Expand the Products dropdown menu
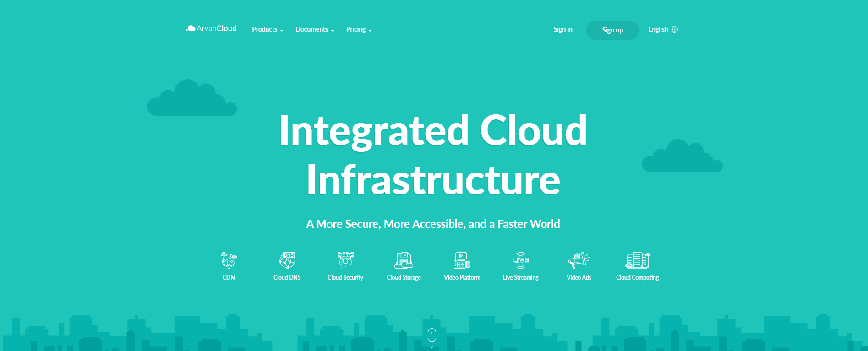The width and height of the screenshot is (868, 351). point(267,29)
